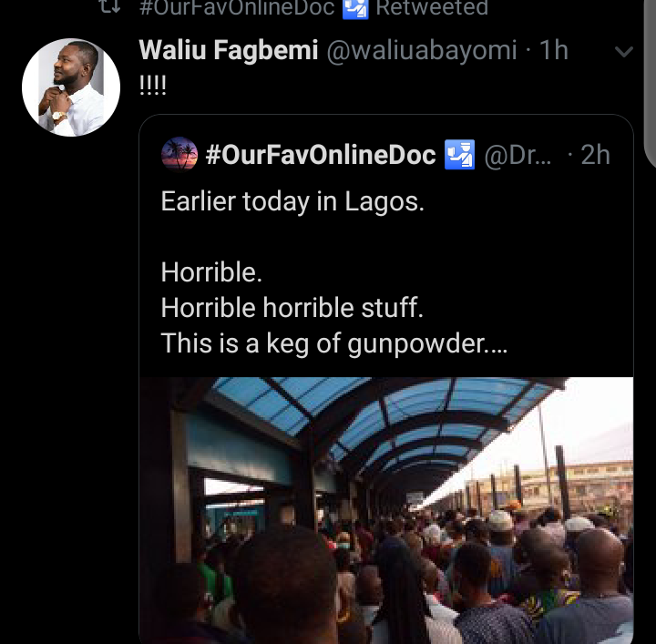Click the badge emoji beside Retweeted label
The width and height of the screenshot is (656, 644).
click(354, 8)
